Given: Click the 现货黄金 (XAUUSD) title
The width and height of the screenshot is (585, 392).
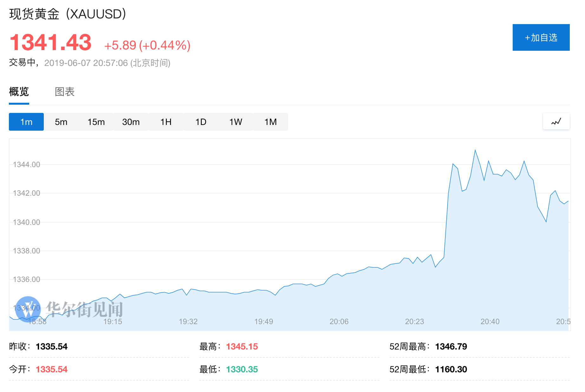Looking at the screenshot, I should pos(68,14).
